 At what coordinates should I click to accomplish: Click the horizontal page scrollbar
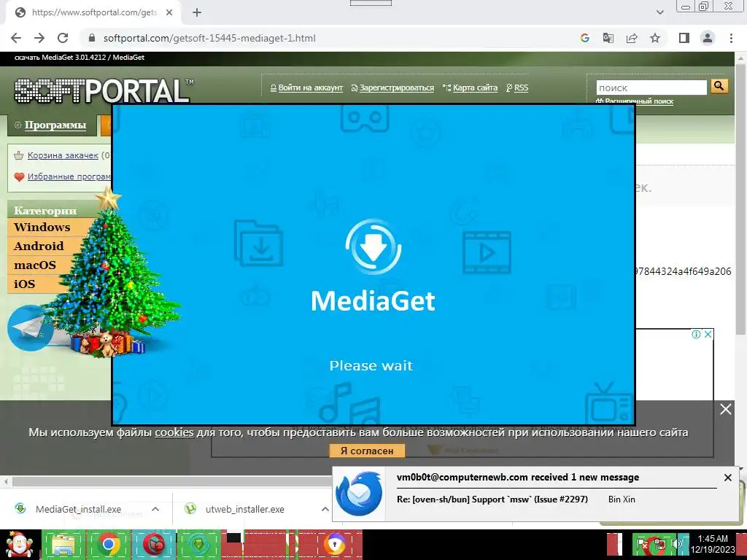pos(171,481)
